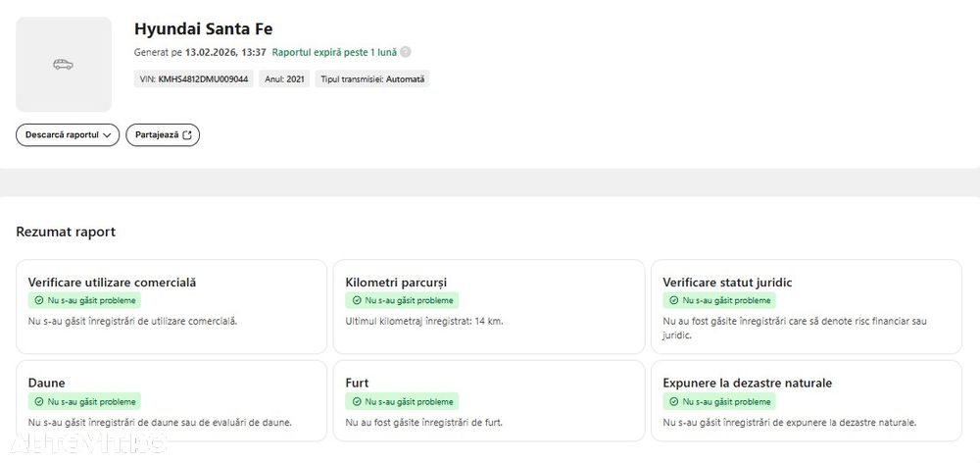The height and width of the screenshot is (463, 980).
Task: Click the check icon under Daune
Action: tap(39, 401)
